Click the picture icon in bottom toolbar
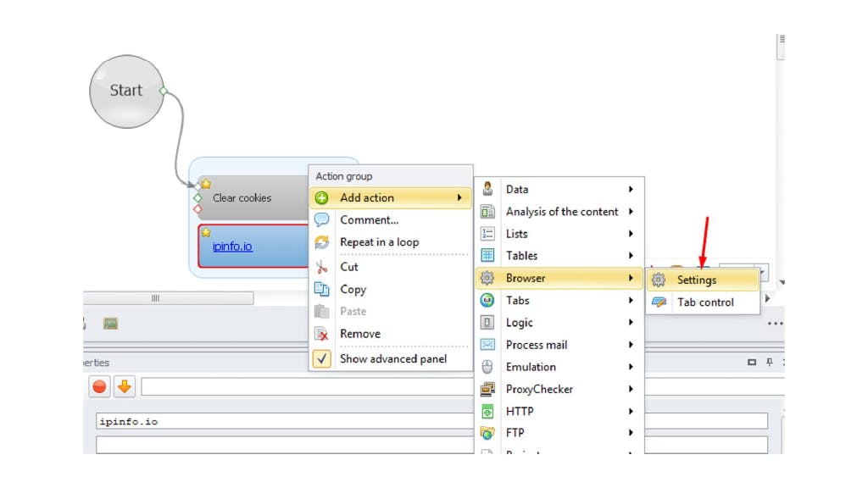Image resolution: width=868 pixels, height=488 pixels. coord(110,323)
